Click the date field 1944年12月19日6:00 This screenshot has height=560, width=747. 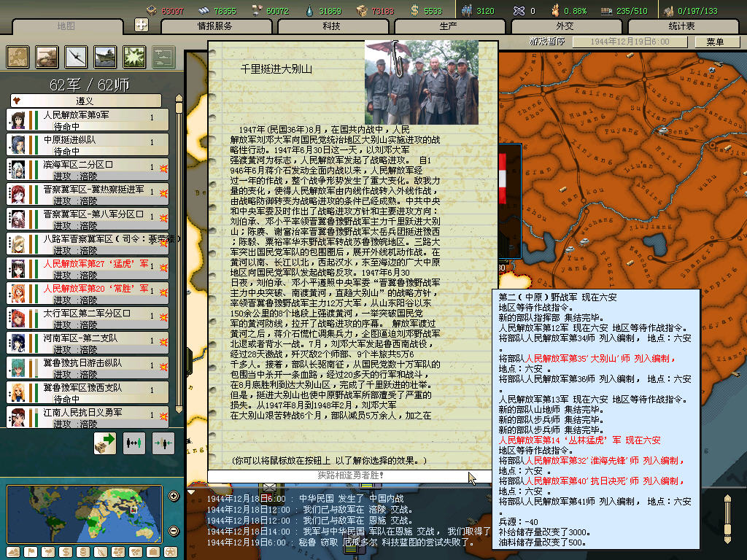(630, 42)
